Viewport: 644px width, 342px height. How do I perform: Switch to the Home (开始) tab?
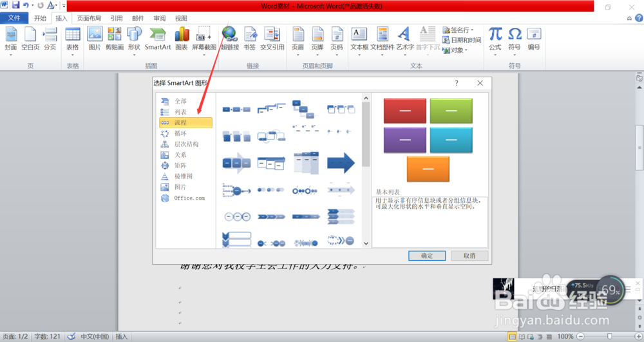(x=40, y=18)
